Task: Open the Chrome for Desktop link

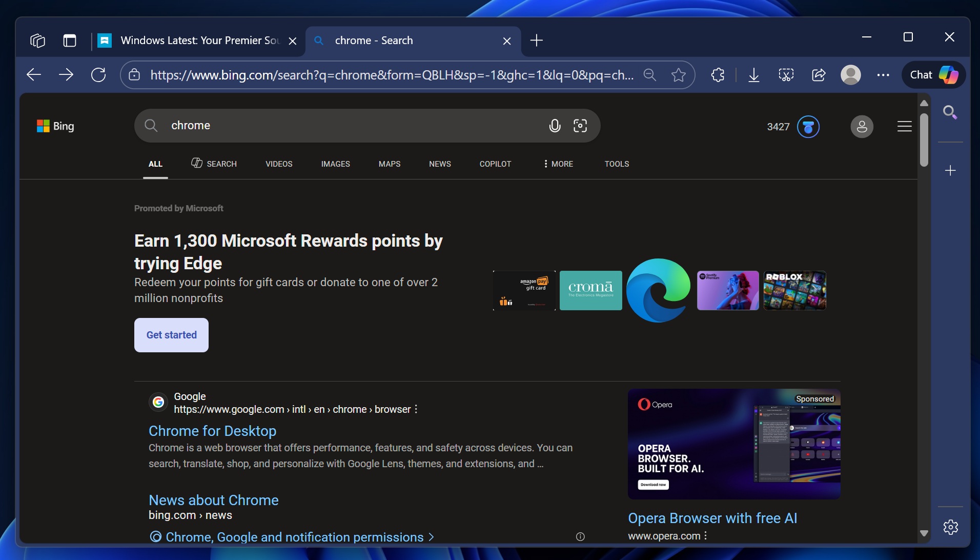Action: 212,431
